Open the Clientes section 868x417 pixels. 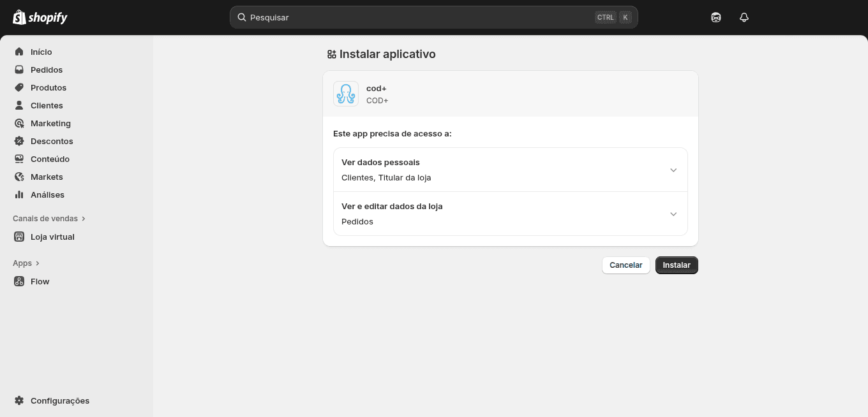20,105
